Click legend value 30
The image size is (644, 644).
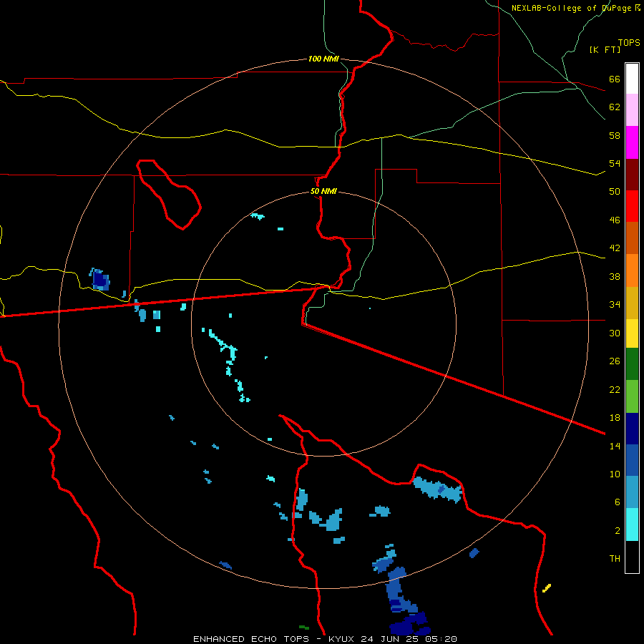[615, 333]
